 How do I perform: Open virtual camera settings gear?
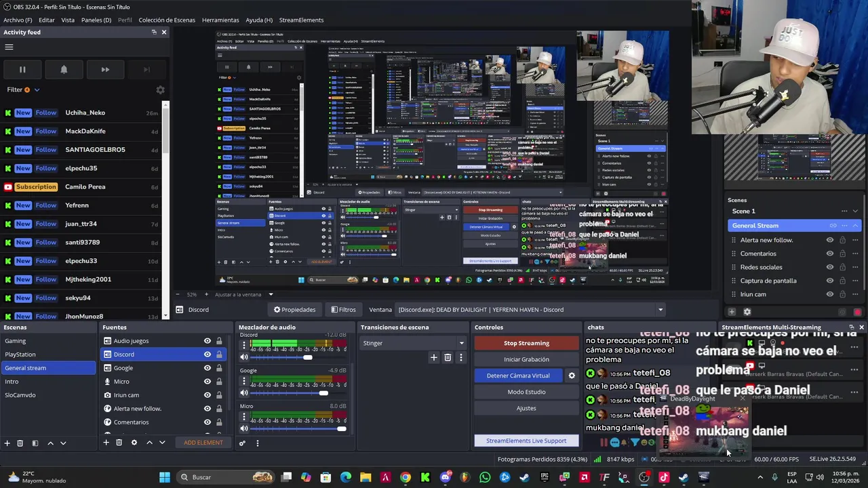click(x=572, y=375)
